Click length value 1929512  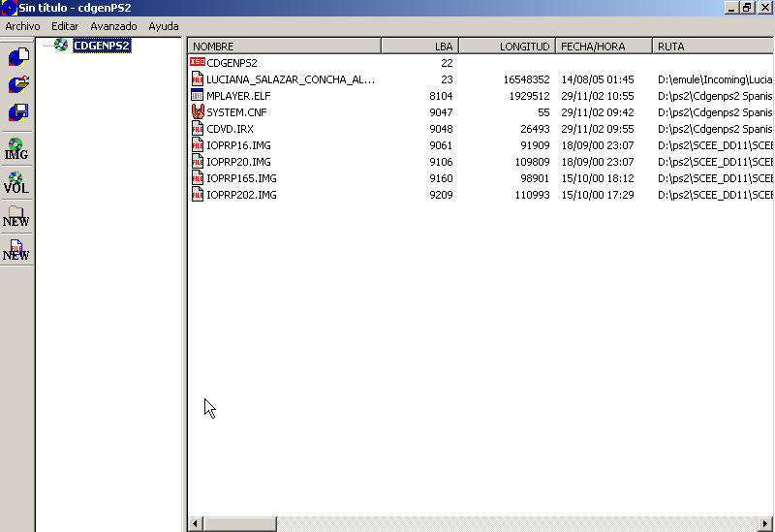click(529, 96)
